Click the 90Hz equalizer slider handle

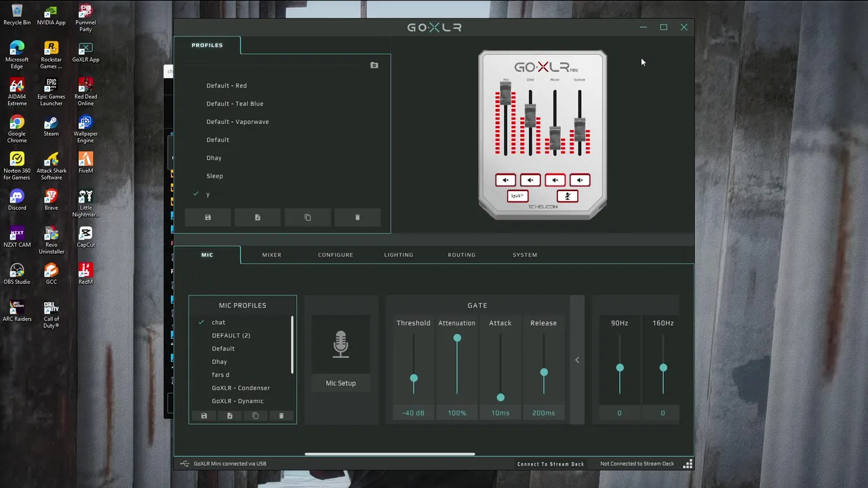[x=620, y=367]
